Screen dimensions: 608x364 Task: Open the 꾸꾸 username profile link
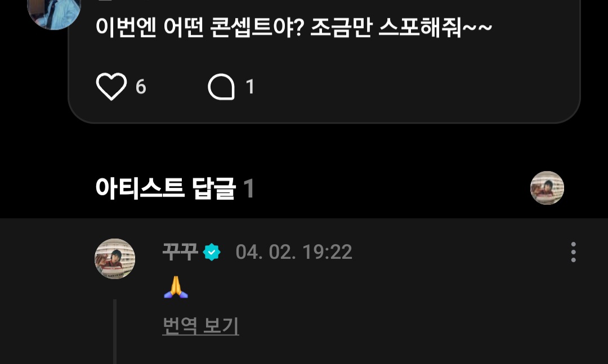(x=180, y=252)
